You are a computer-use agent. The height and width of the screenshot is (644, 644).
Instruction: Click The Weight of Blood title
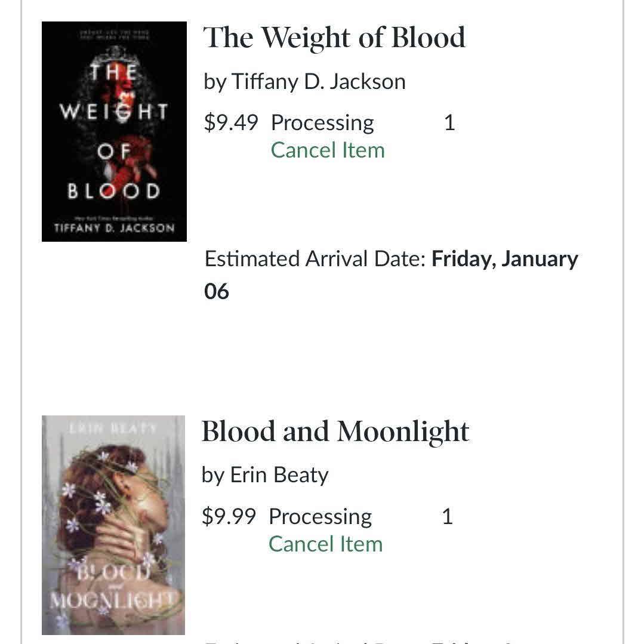[x=334, y=38]
